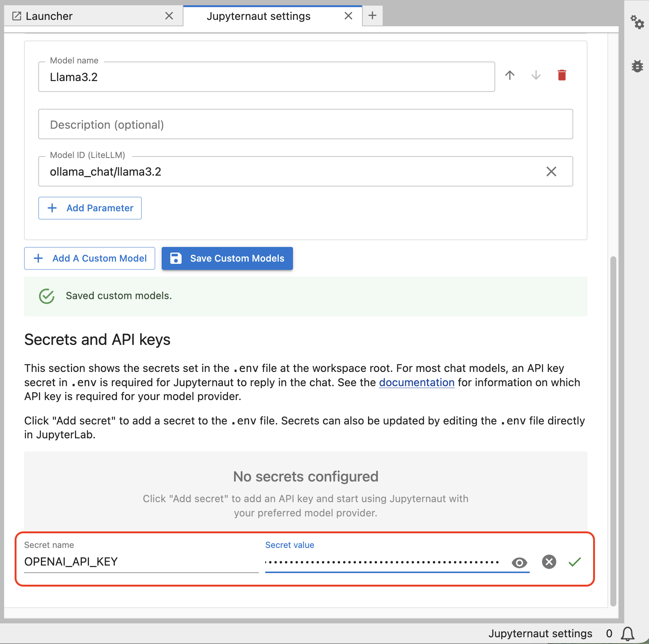Click 'Jupyternaut settings' in status bar

coord(540,633)
